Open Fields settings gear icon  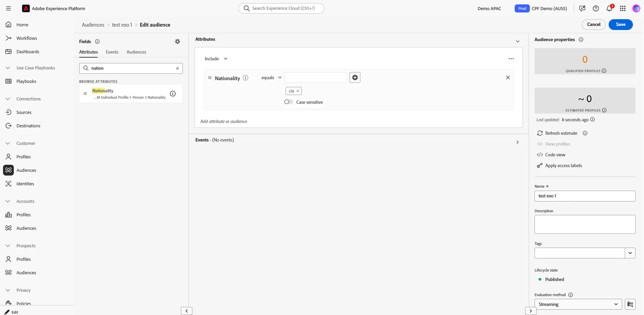[178, 41]
